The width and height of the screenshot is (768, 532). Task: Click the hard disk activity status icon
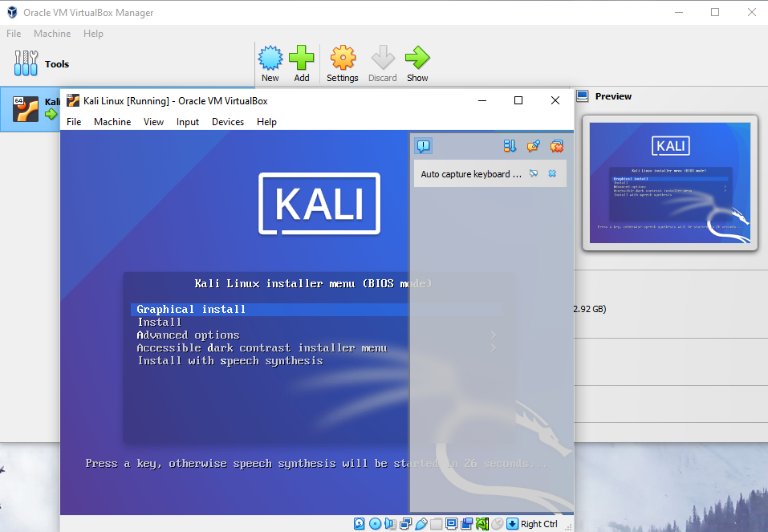click(359, 524)
